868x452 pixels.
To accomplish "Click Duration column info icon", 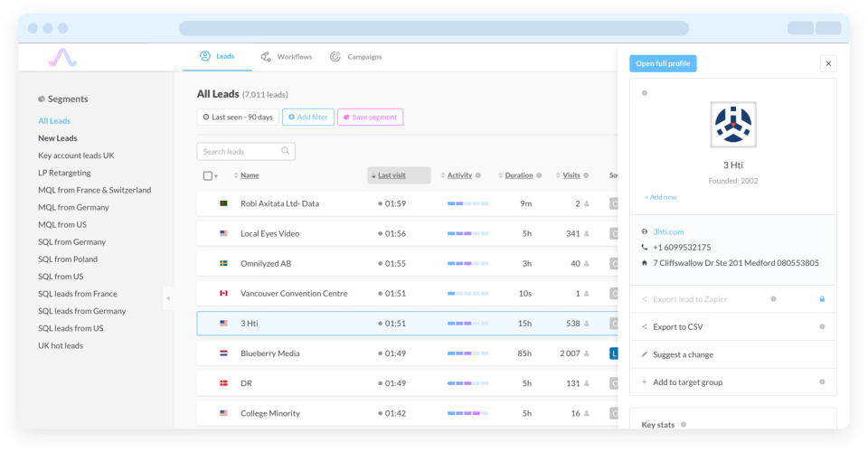I will point(539,175).
